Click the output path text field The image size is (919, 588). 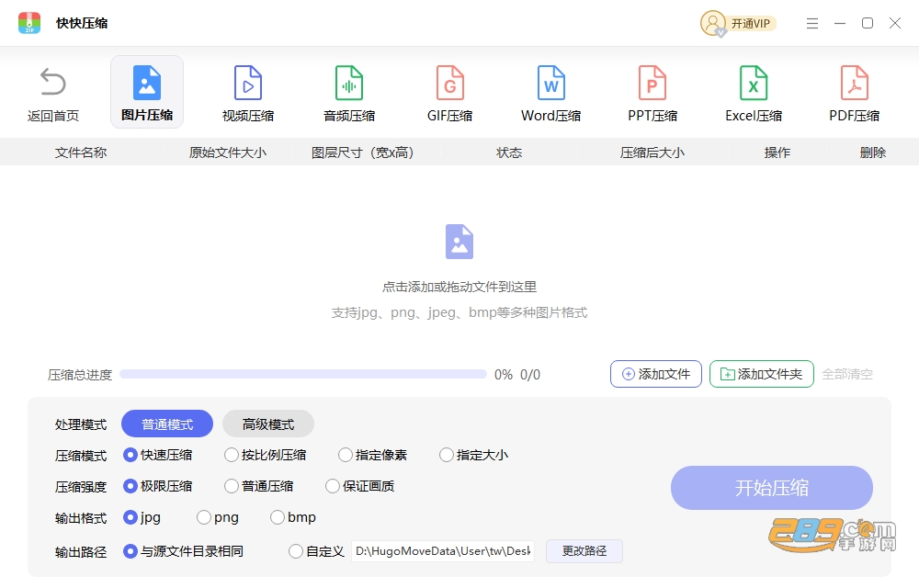click(x=443, y=551)
